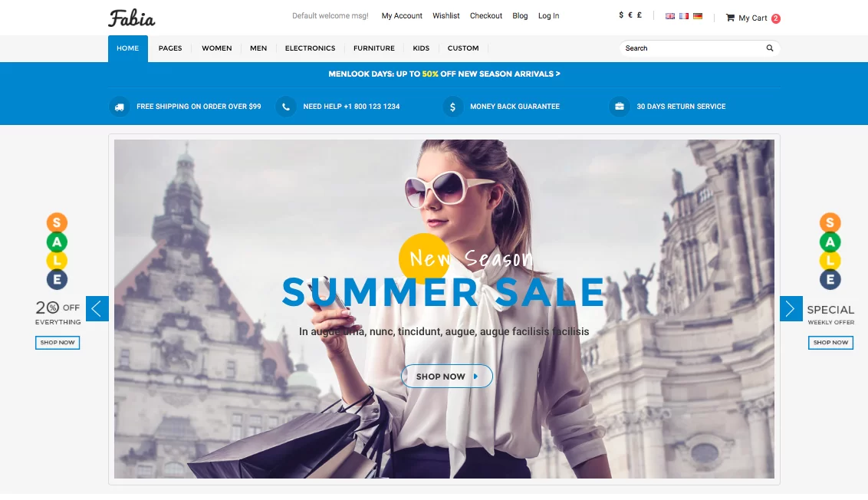
Task: Select the dollar currency symbol
Action: tap(621, 15)
